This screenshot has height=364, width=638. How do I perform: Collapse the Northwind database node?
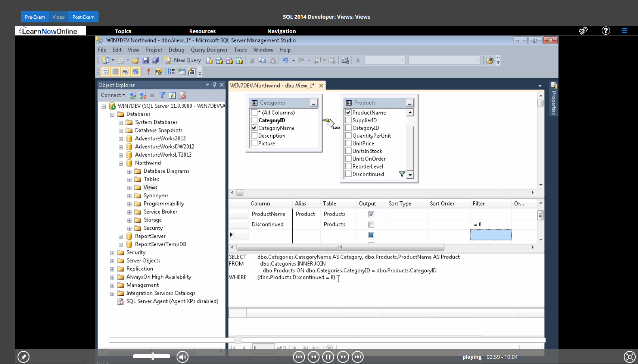(121, 163)
